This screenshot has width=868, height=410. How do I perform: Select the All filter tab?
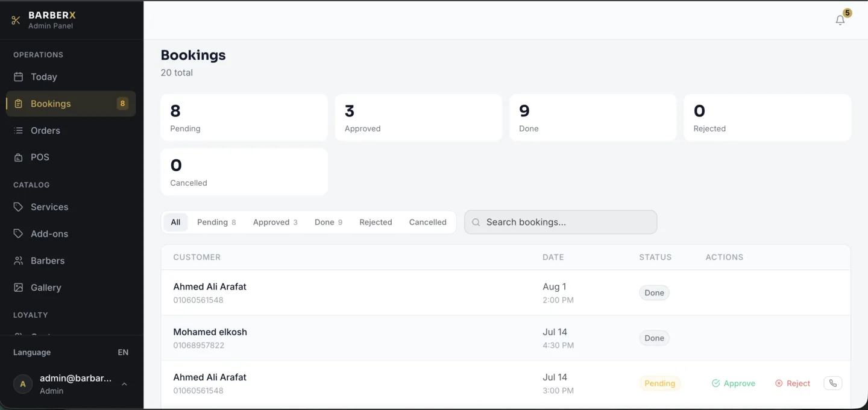click(175, 222)
